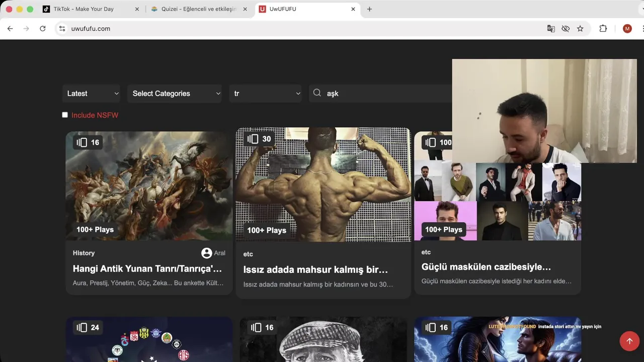This screenshot has height=362, width=644.
Task: Open Hangi Antik Yunan Tanrı/Tanrıça quiz title
Action: pos(147,268)
